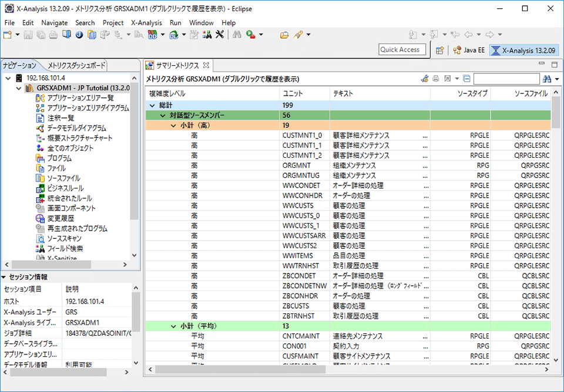Click the metrics view search text field
564x392 pixels.
coord(506,79)
